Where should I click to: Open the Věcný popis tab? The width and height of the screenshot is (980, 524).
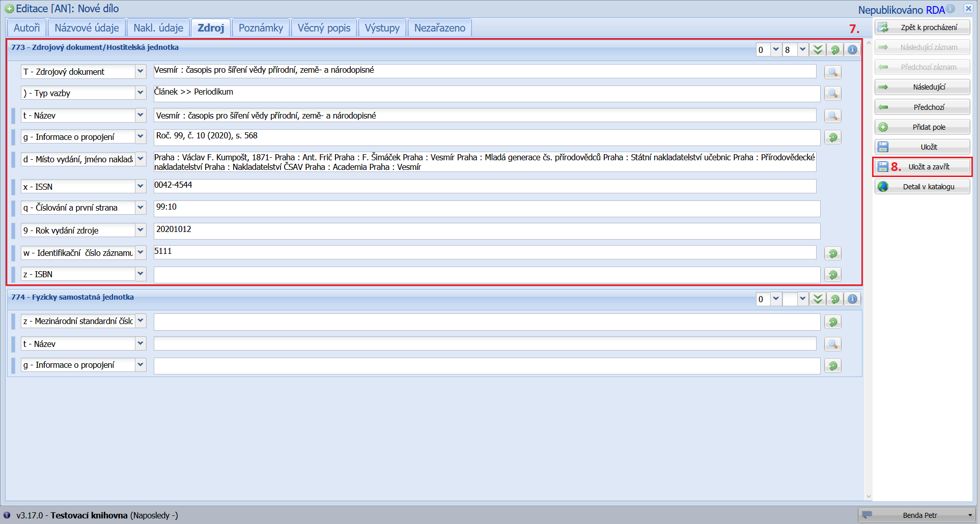(324, 28)
